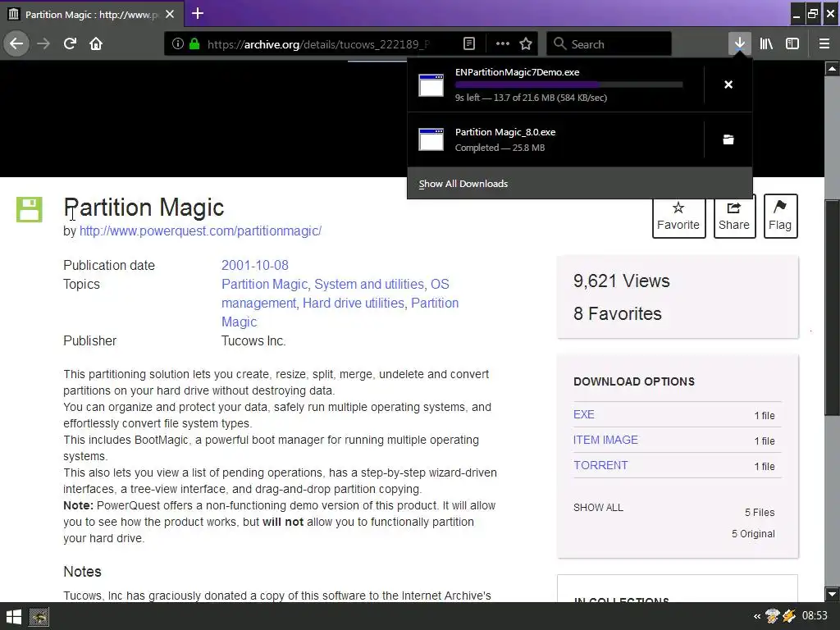Bookmark this page with the star

(526, 44)
